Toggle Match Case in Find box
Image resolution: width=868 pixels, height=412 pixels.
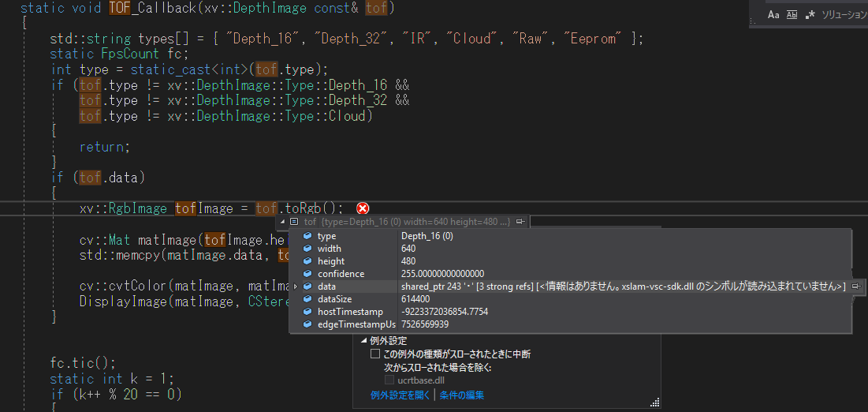(x=774, y=15)
